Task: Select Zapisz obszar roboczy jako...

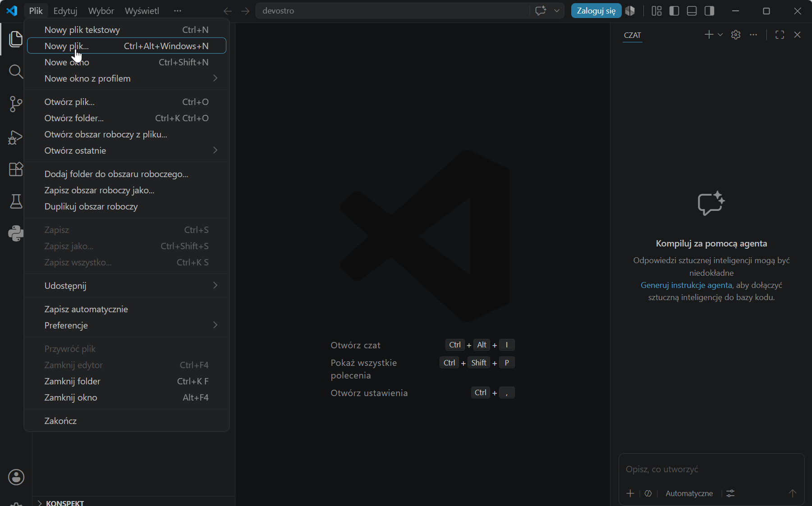Action: click(x=127, y=190)
